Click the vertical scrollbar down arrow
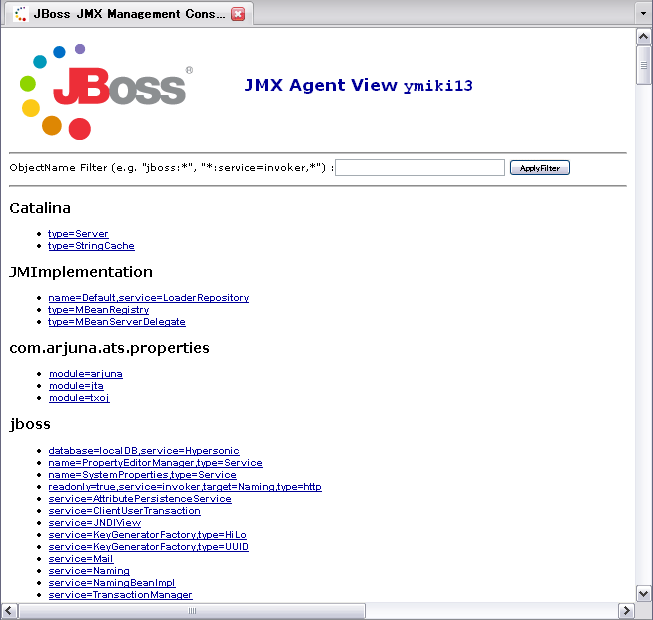The image size is (653, 620). point(643,593)
